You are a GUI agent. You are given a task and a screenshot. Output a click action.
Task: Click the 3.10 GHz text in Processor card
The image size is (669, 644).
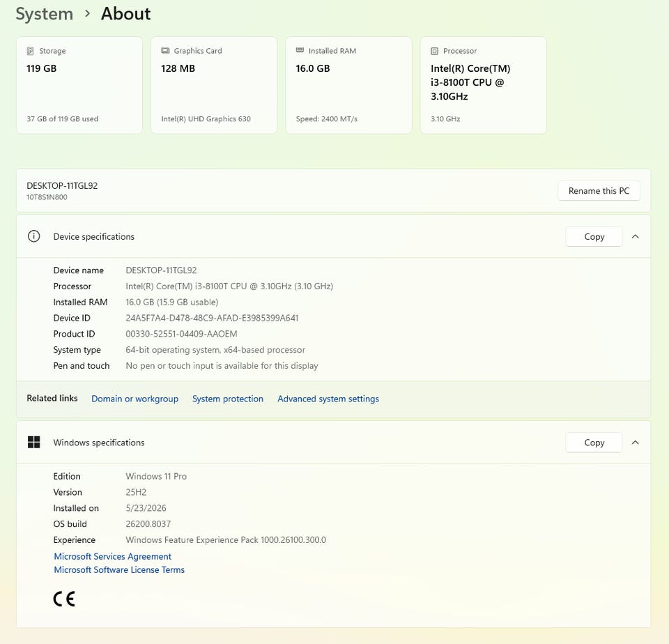coord(445,118)
